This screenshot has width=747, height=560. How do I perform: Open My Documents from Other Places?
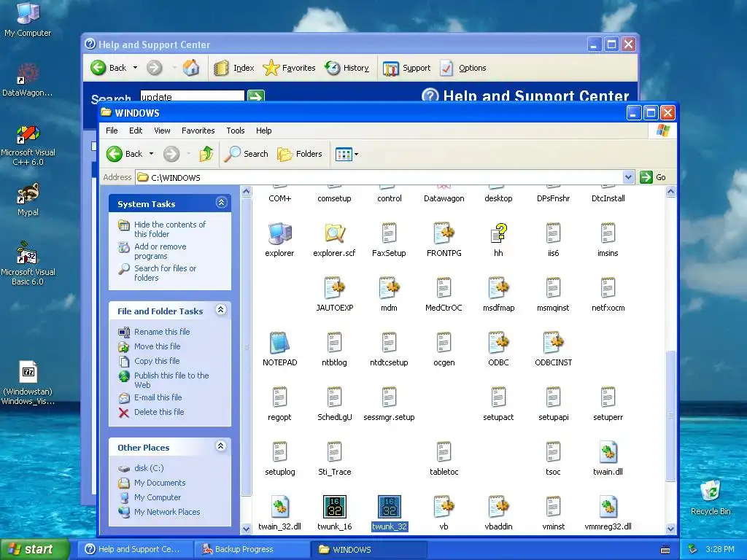click(x=160, y=483)
